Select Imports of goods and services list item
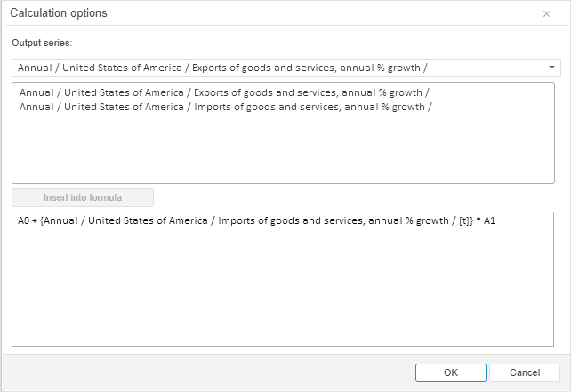Screen dimensions: 571x392 225,107
